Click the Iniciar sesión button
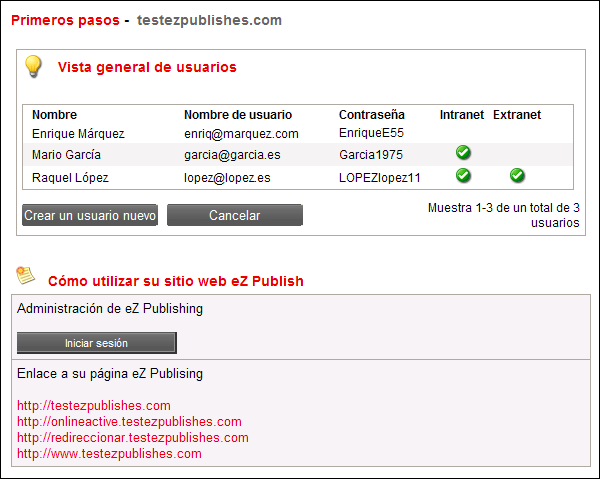The height and width of the screenshot is (479, 600). pyautogui.click(x=96, y=343)
